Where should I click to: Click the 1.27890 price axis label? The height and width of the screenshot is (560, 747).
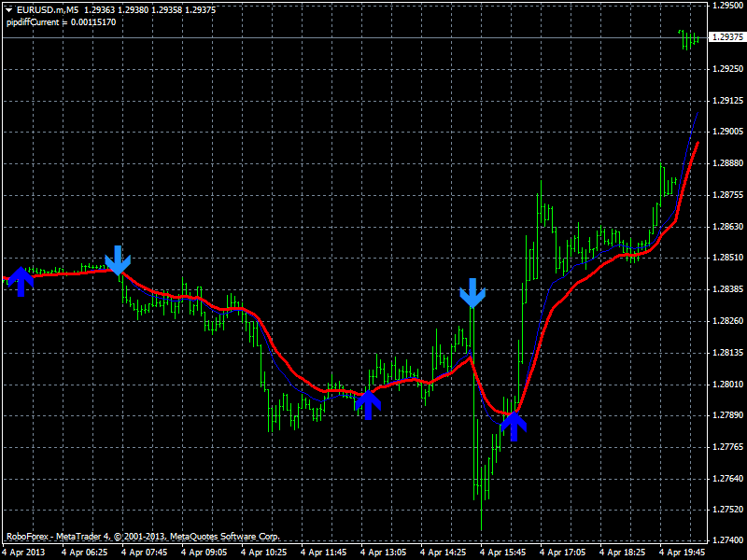point(728,415)
